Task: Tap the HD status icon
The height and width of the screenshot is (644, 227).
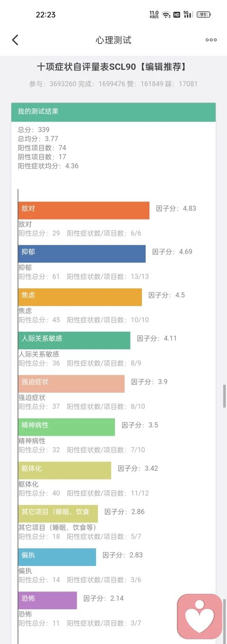Action: [x=176, y=15]
